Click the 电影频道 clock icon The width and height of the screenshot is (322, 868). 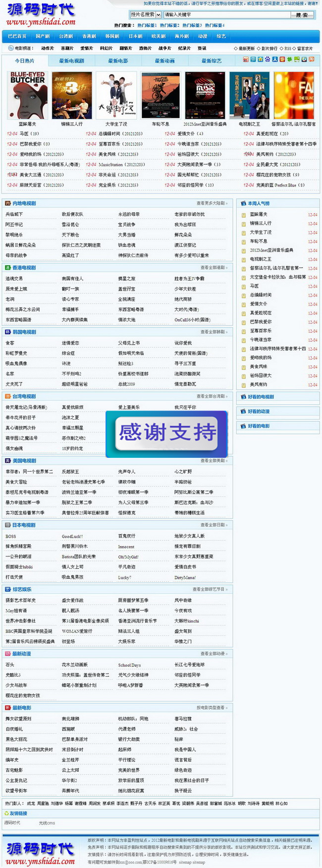10,49
